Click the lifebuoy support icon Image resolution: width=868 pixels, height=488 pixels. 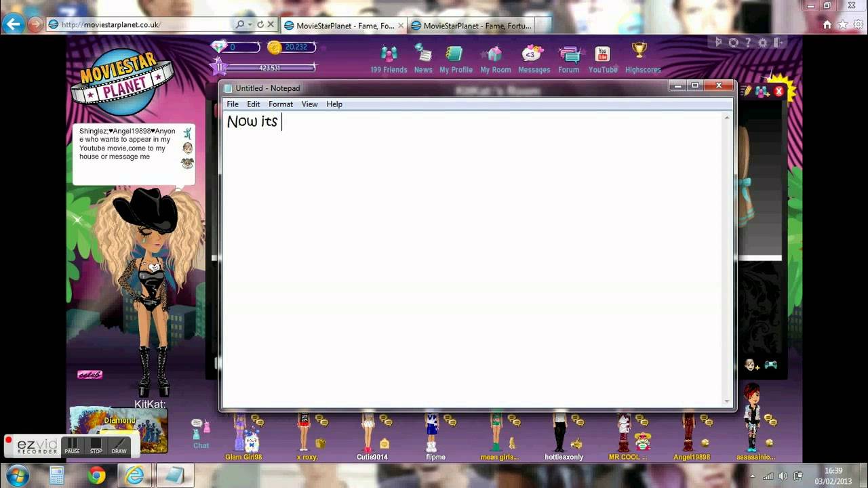coord(733,42)
